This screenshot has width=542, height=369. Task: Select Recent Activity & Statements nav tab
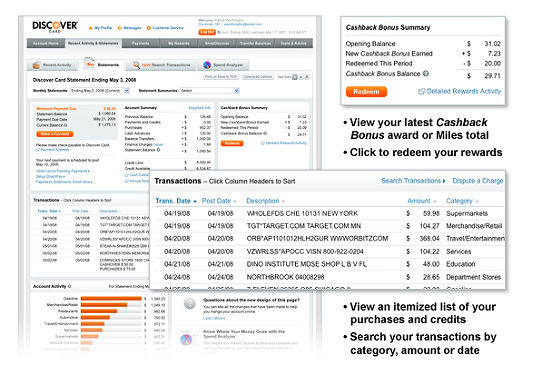(x=93, y=44)
